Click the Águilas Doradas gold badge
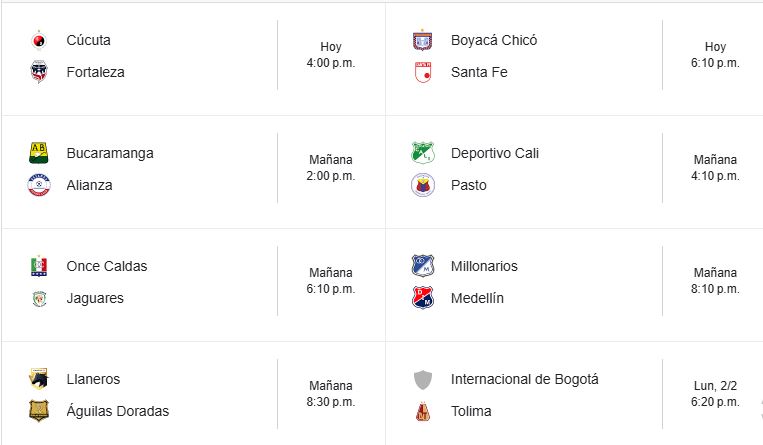 pos(39,411)
